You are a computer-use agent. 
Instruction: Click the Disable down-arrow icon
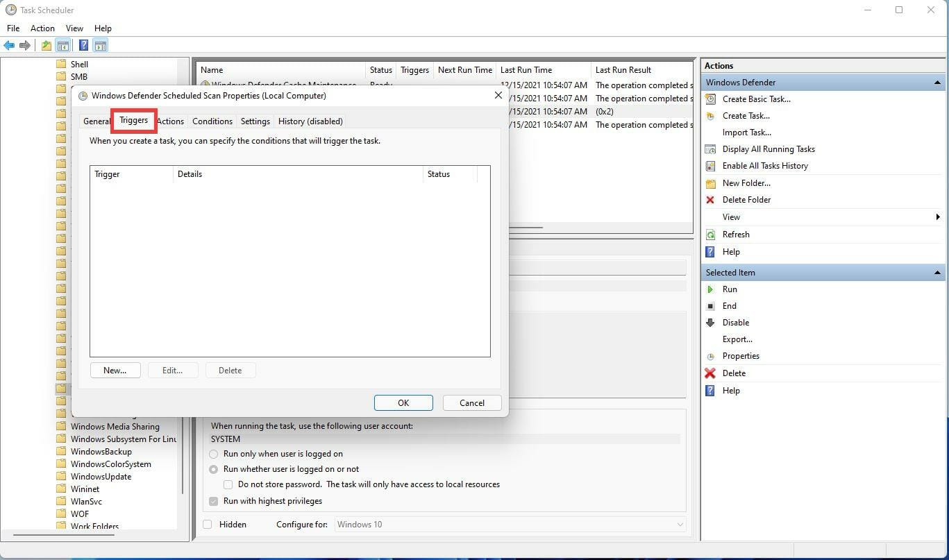tap(710, 323)
